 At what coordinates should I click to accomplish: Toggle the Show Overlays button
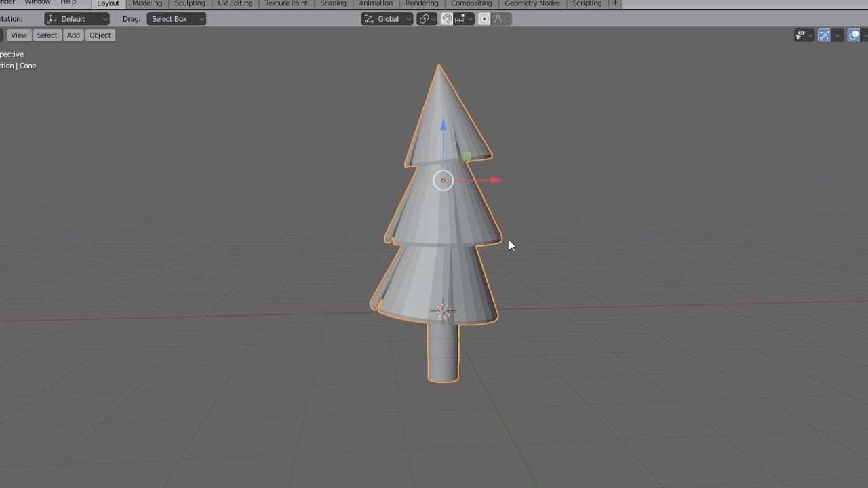[854, 35]
